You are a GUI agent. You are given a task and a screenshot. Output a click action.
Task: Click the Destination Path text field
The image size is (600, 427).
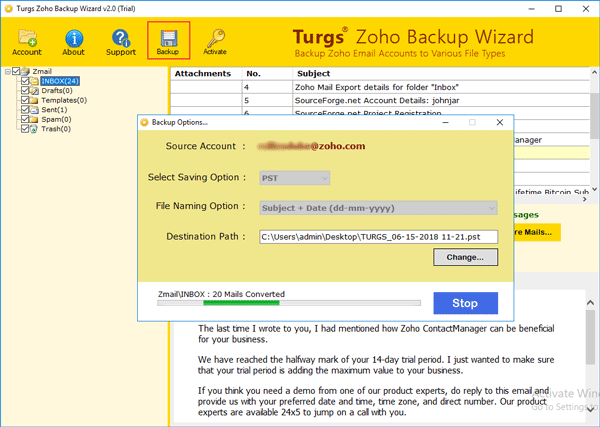point(378,237)
